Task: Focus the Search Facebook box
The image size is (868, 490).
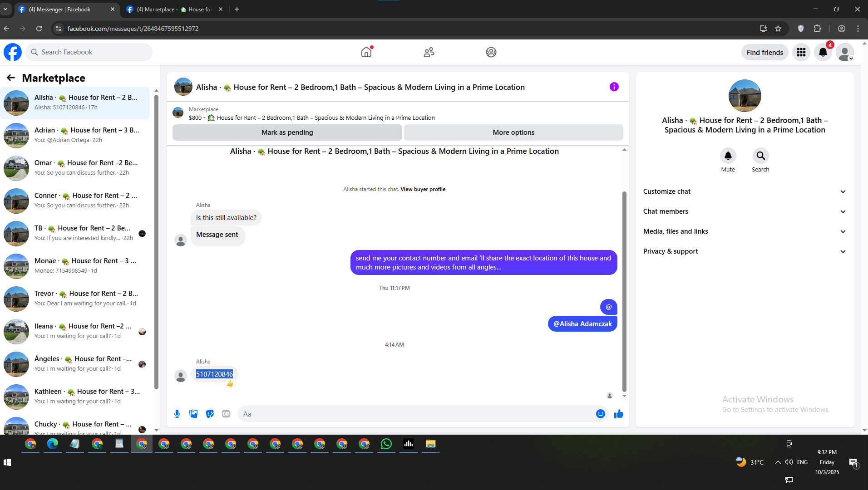Action: click(x=89, y=52)
